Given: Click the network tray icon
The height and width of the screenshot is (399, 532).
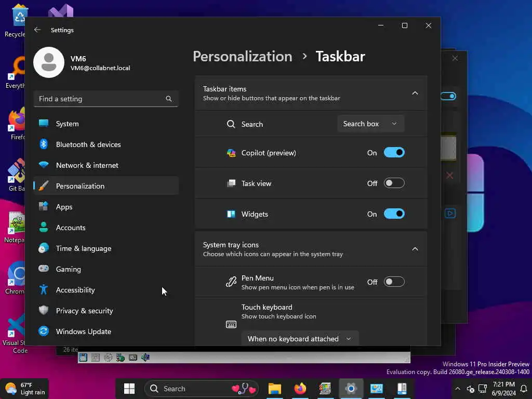Looking at the screenshot, I should click(483, 389).
